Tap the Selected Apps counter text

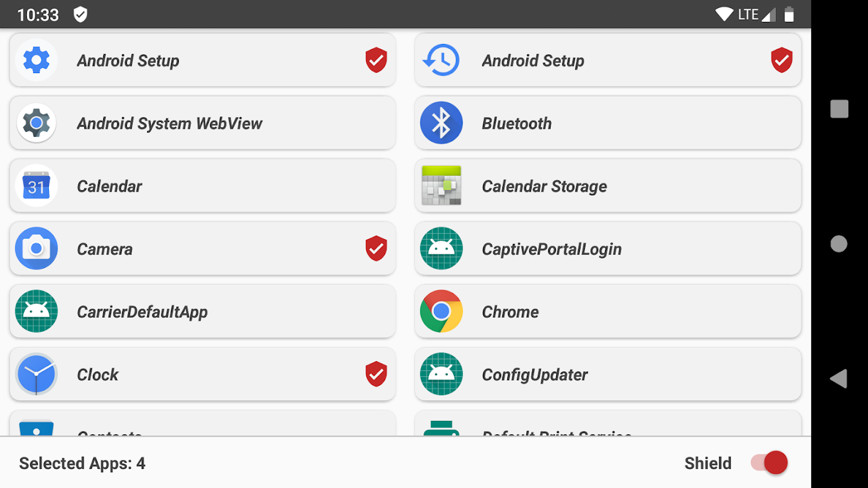coord(82,464)
